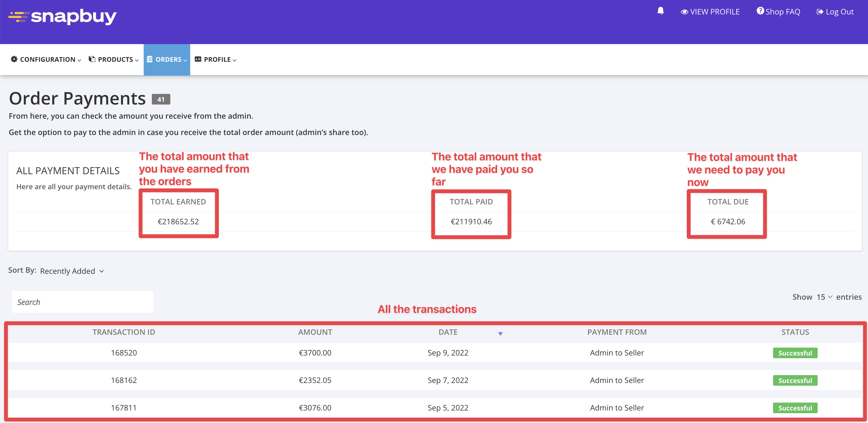
Task: Click the eye icon beside View Profile
Action: coord(684,12)
